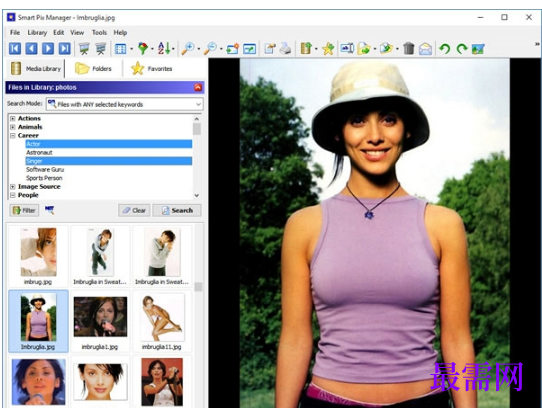
Task: Click the printer icon
Action: coord(286,48)
